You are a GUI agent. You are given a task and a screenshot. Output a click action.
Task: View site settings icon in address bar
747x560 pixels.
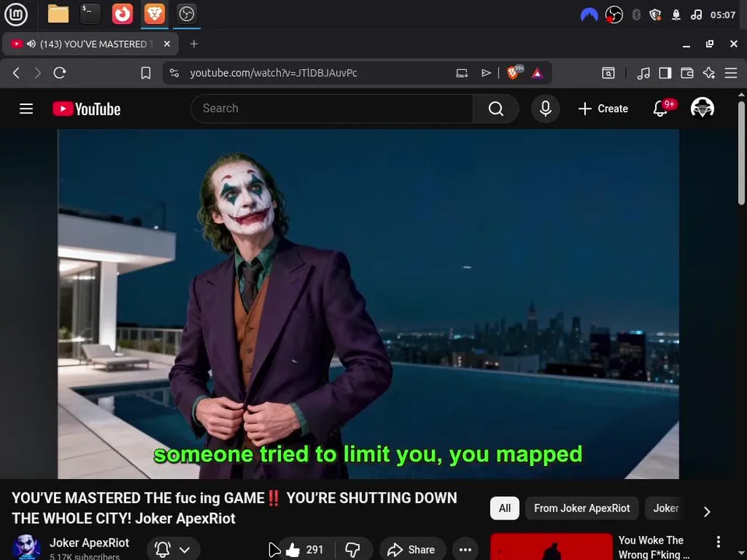click(174, 73)
